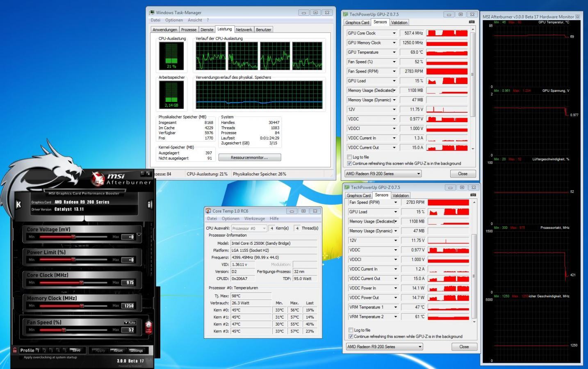
Task: Click the Core Voltage slider handle
Action: pyautogui.click(x=73, y=237)
